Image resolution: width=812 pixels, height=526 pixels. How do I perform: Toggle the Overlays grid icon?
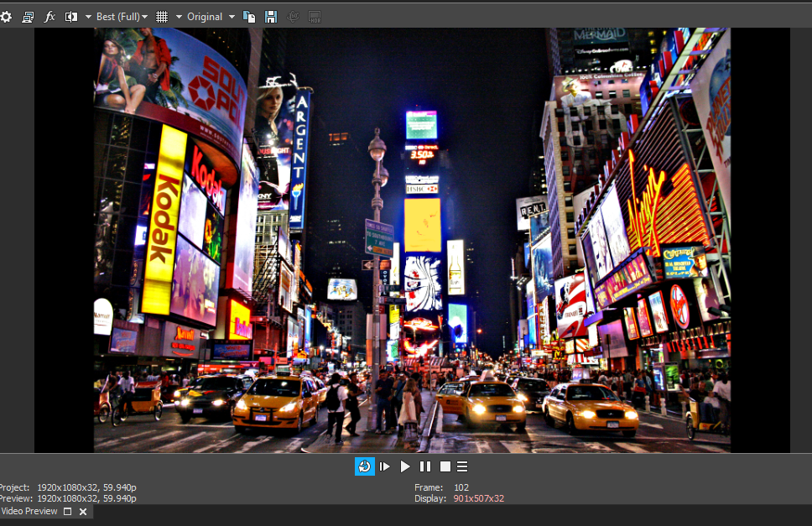coord(162,17)
